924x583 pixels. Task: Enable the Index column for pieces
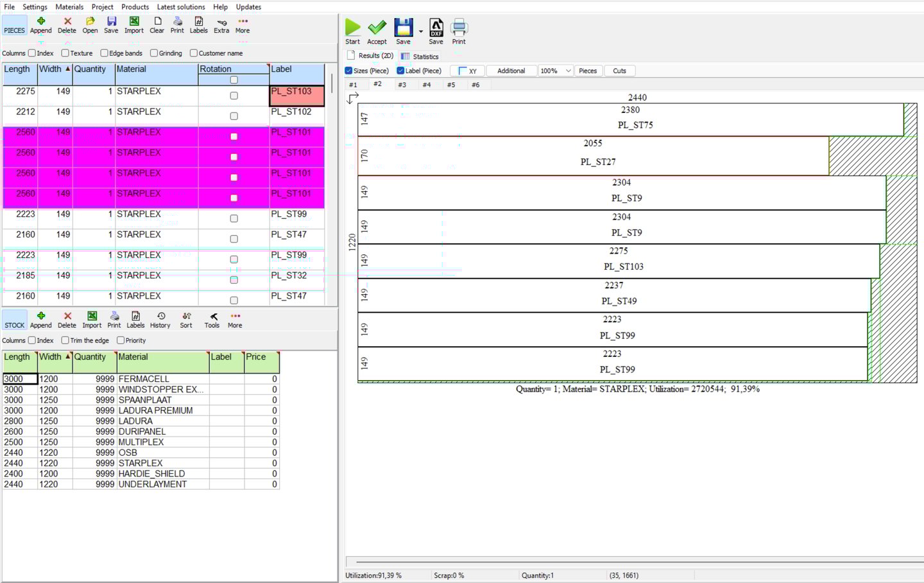pyautogui.click(x=32, y=53)
